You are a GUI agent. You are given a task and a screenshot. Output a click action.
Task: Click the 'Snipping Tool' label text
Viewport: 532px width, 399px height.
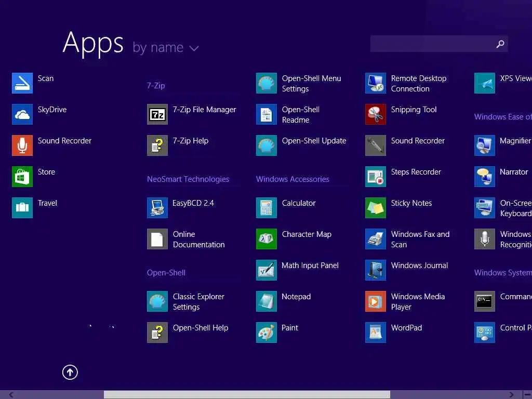[x=414, y=110]
